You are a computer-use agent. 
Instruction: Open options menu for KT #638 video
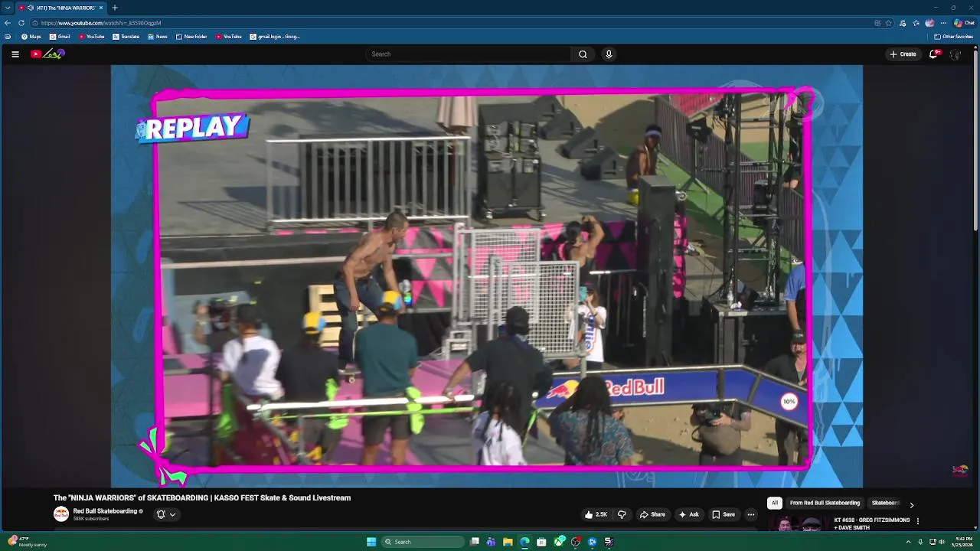pos(917,521)
